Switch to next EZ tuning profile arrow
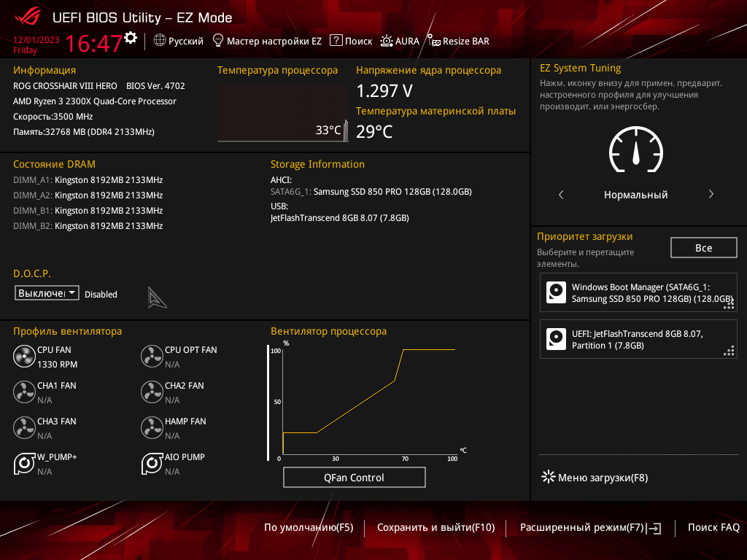Screen dimensions: 747x560 click(711, 194)
